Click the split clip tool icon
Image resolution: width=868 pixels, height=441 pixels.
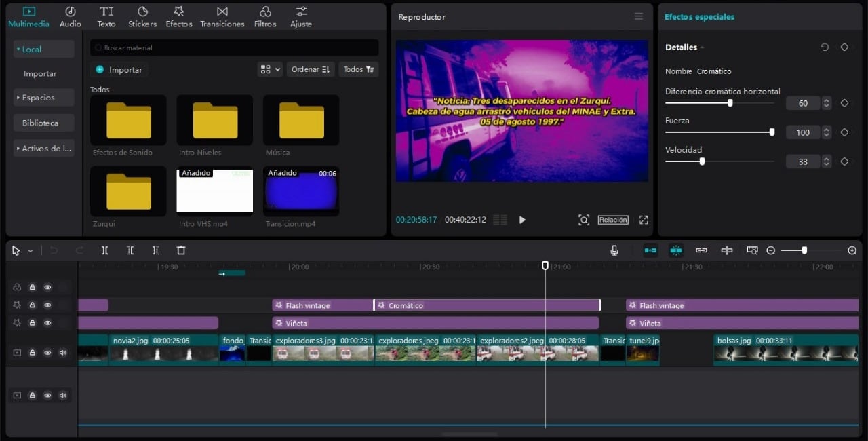pos(104,250)
